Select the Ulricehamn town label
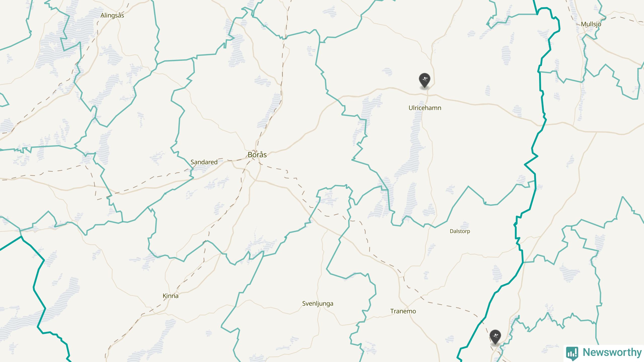This screenshot has width=644, height=362. click(x=425, y=108)
